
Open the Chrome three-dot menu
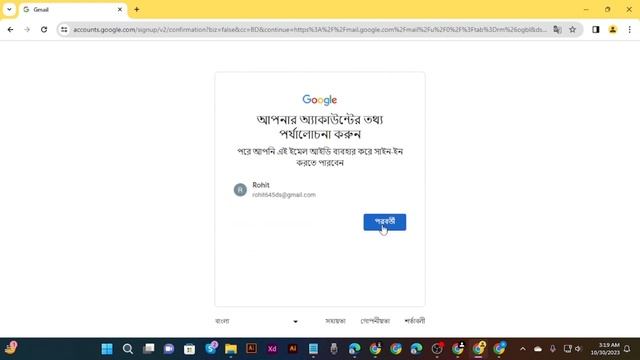(629, 29)
